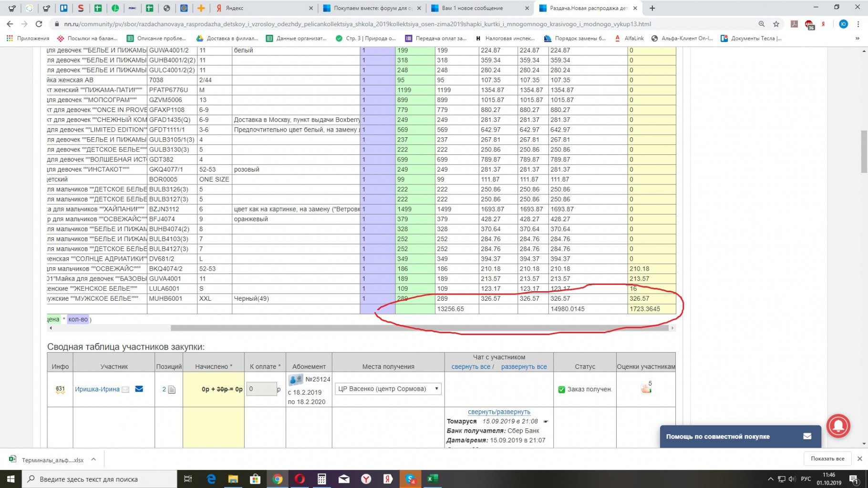Launch Edge from the taskbar
Screen dimensions: 868x488
tap(211, 479)
